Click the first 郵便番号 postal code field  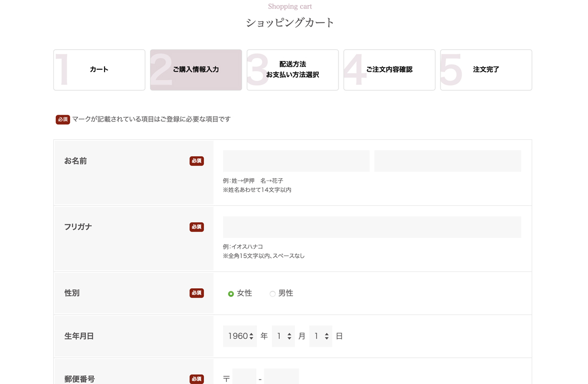tap(244, 377)
